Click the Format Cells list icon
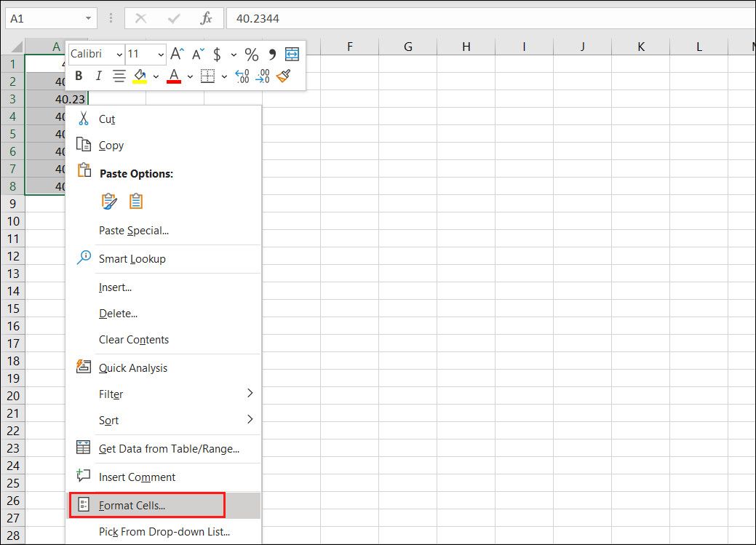The height and width of the screenshot is (545, 756). pos(84,505)
